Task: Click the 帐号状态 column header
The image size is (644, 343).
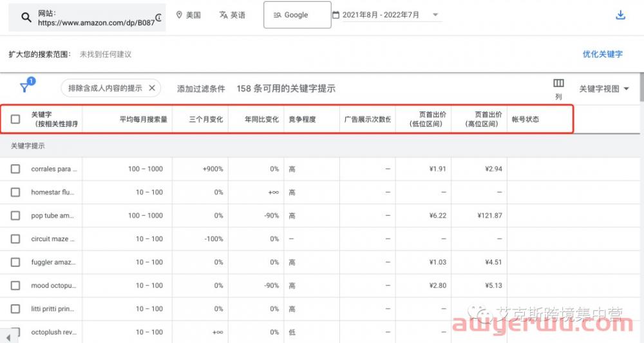Action: coord(526,119)
